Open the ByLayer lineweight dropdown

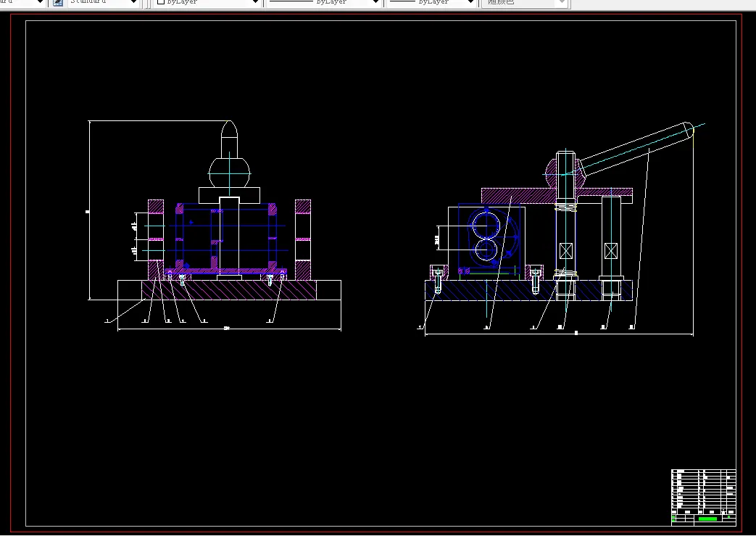(x=470, y=2)
